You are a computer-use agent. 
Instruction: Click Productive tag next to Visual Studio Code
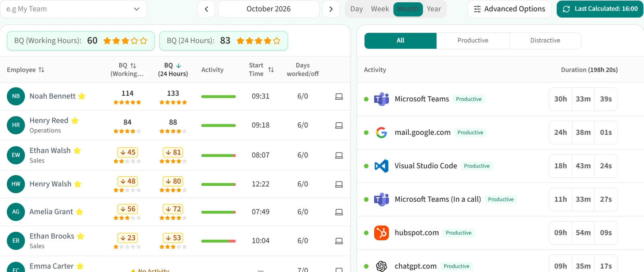click(x=477, y=166)
